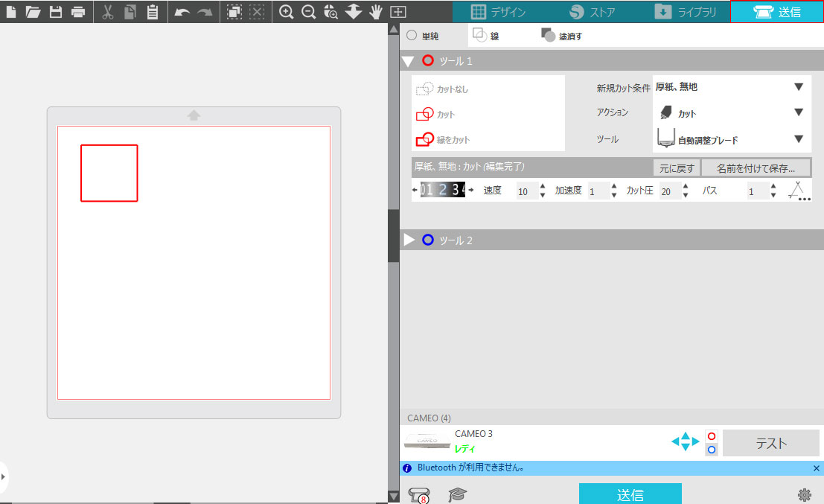Select the 線をカット option
Screen dimensions: 824x504
(x=444, y=139)
